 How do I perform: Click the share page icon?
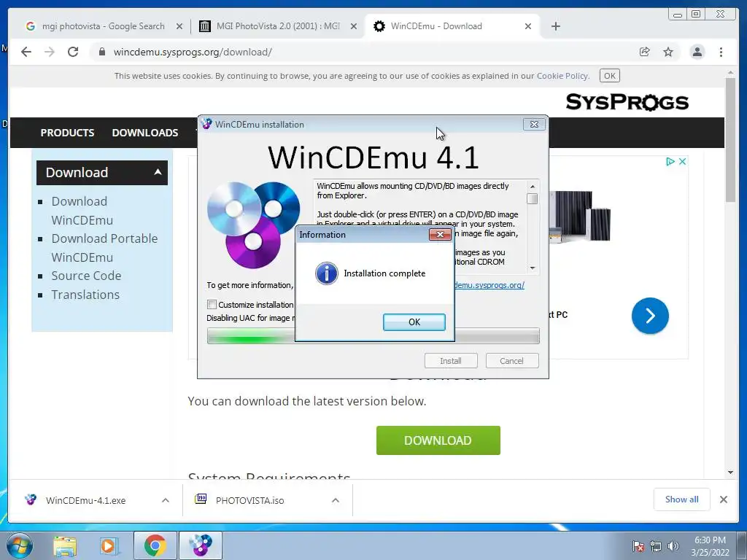645,52
